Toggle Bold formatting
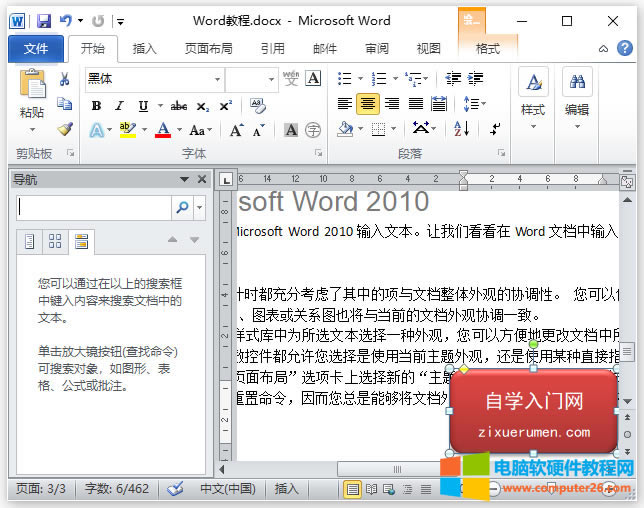Image resolution: width=644 pixels, height=508 pixels. click(x=96, y=105)
